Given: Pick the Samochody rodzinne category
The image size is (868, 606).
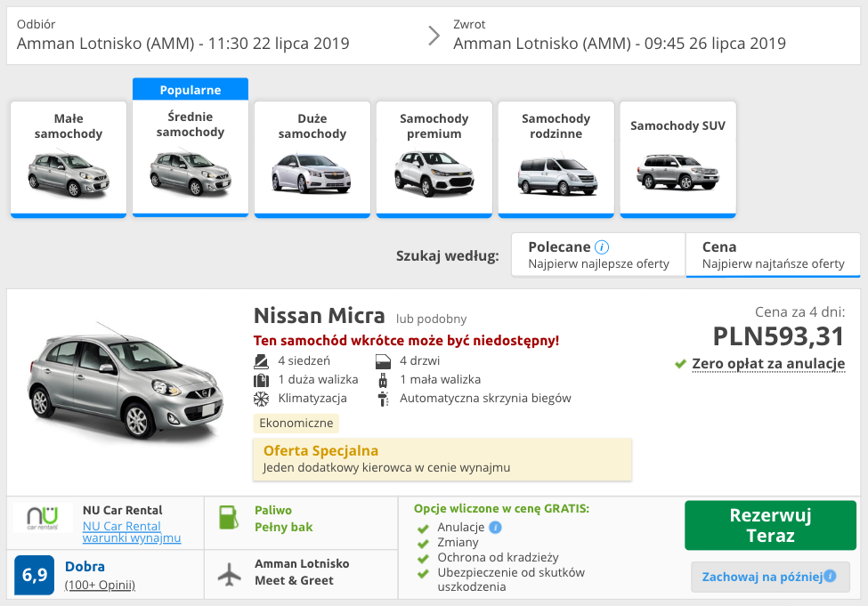Looking at the screenshot, I should pyautogui.click(x=556, y=159).
